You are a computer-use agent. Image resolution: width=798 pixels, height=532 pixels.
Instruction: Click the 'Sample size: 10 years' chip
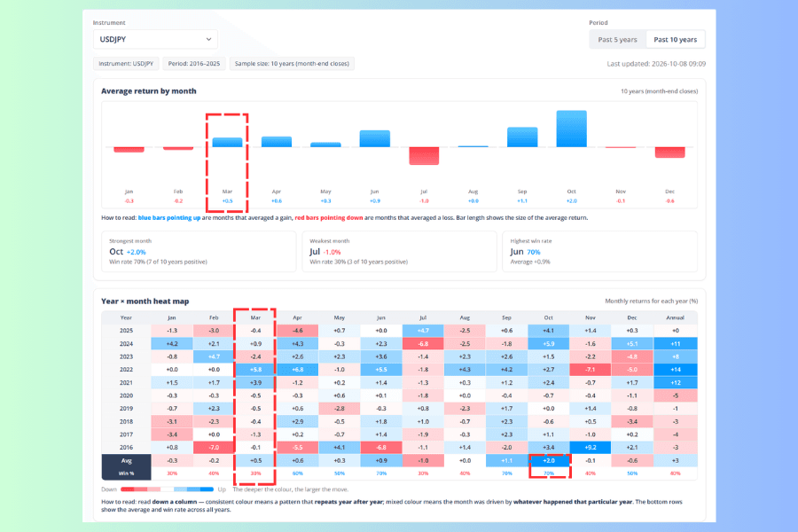pyautogui.click(x=292, y=64)
